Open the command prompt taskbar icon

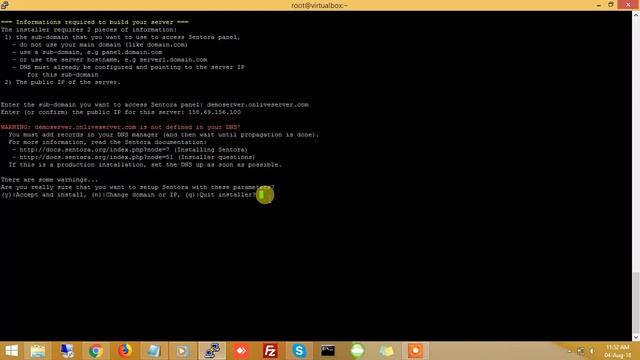pos(328,351)
